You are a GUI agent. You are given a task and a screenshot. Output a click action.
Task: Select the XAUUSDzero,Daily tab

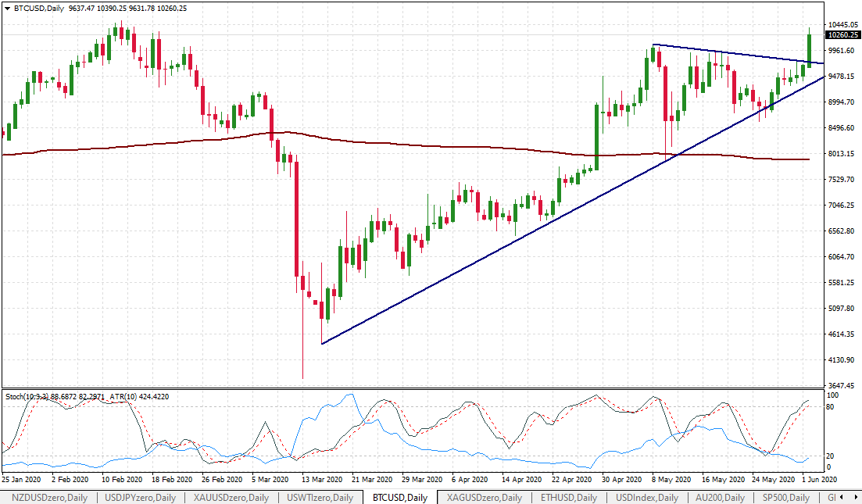tap(230, 498)
